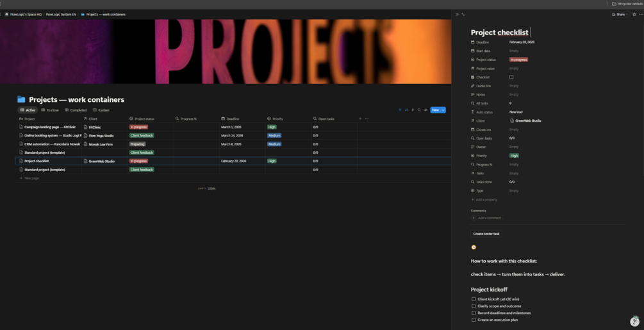Open automations lightning bolt icon
The image size is (644, 330).
coord(413,110)
